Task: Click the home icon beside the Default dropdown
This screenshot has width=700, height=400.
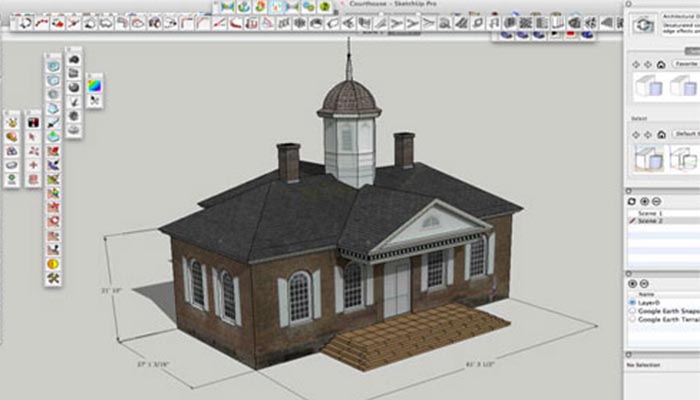Action: click(x=661, y=134)
